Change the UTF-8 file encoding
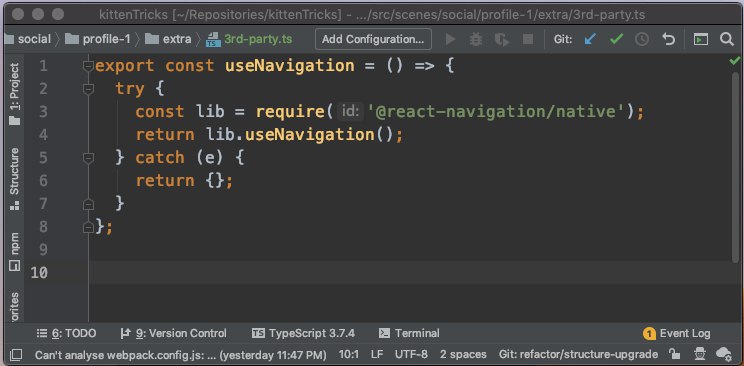This screenshot has width=744, height=366. (x=411, y=354)
